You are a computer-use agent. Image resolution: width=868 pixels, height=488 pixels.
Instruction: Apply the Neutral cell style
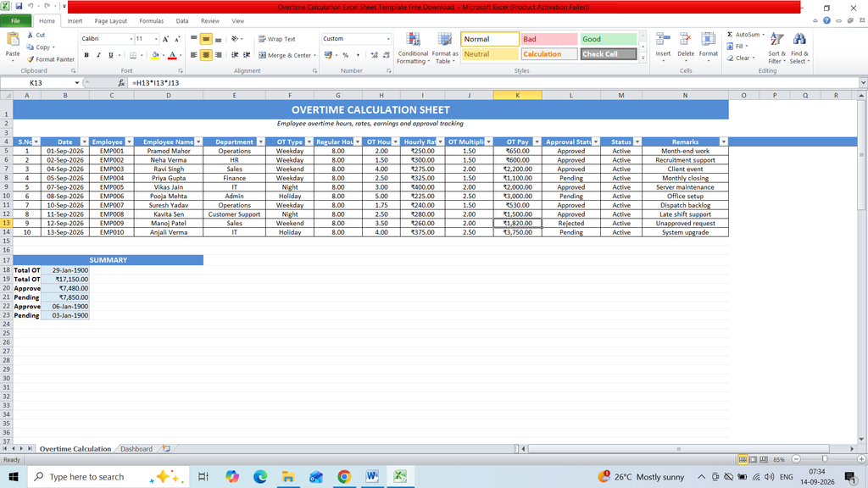[x=490, y=54]
